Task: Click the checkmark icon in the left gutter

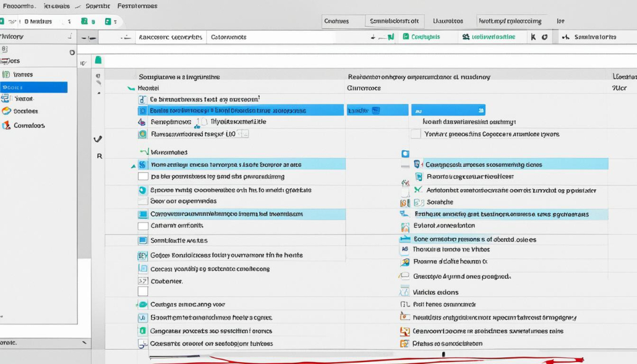Action: pos(98,139)
